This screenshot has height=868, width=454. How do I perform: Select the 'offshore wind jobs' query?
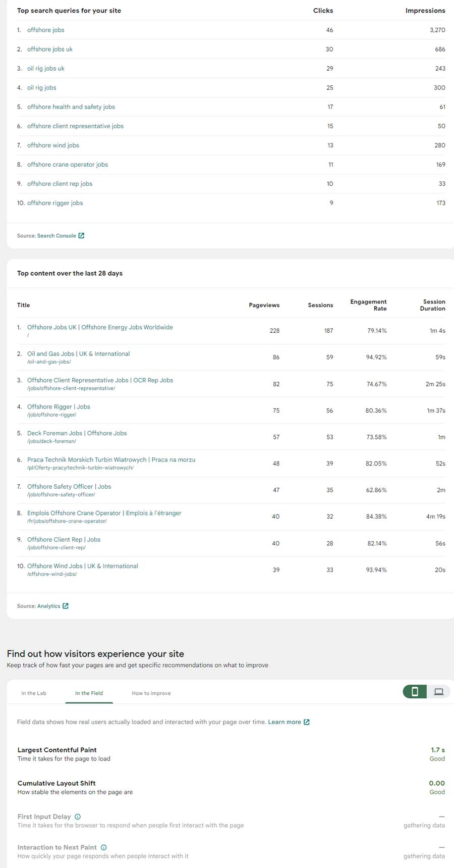point(53,145)
